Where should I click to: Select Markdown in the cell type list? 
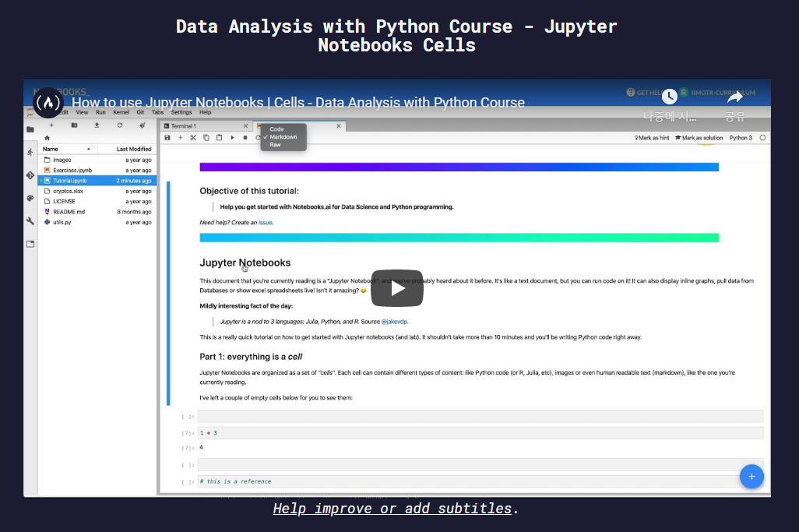point(283,136)
